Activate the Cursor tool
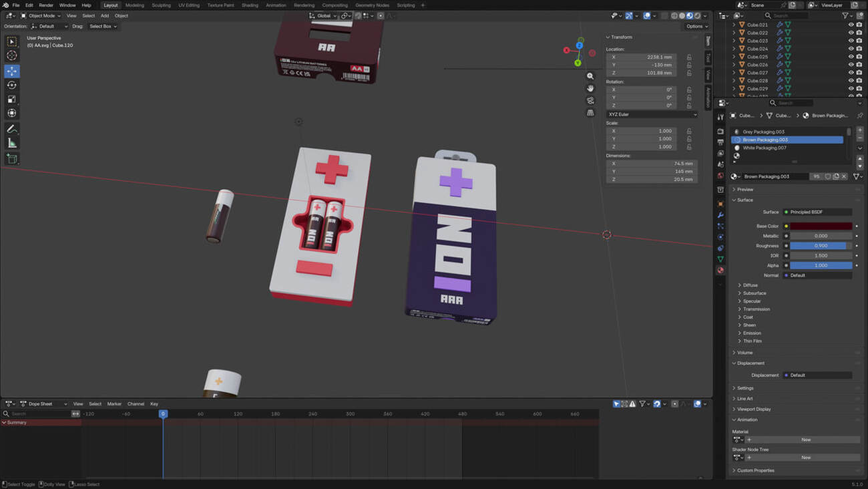 [12, 55]
